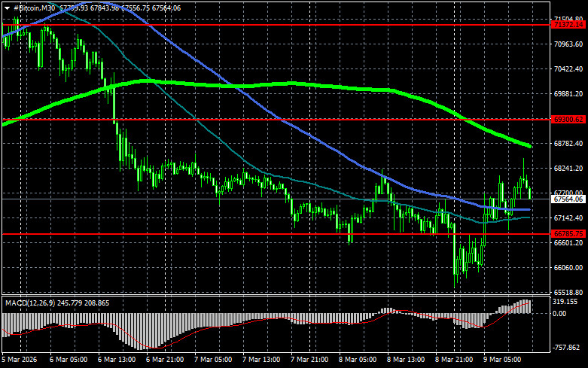Click the 7 Mar 05:00 time label
Viewport: 588px width, 368px height.
(213, 360)
